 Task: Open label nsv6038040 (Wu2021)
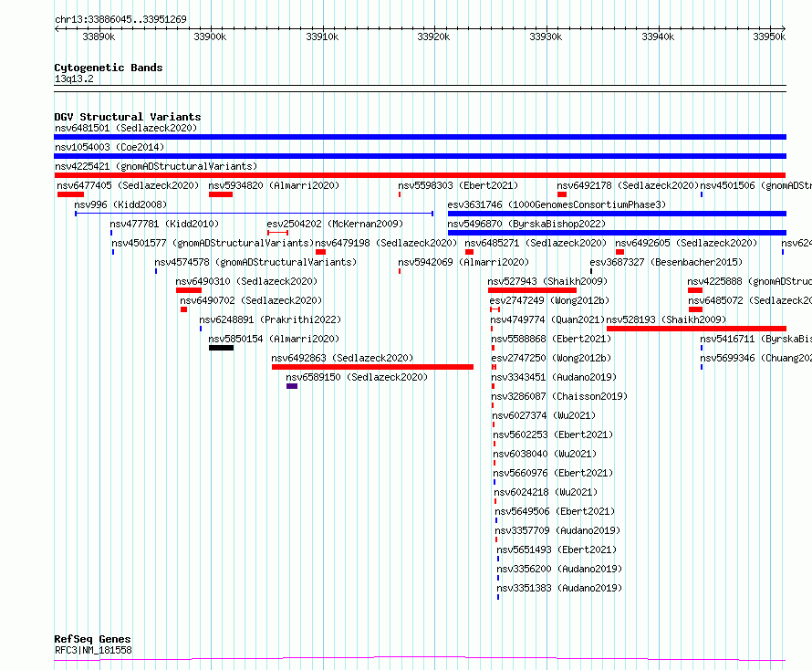pos(545,454)
